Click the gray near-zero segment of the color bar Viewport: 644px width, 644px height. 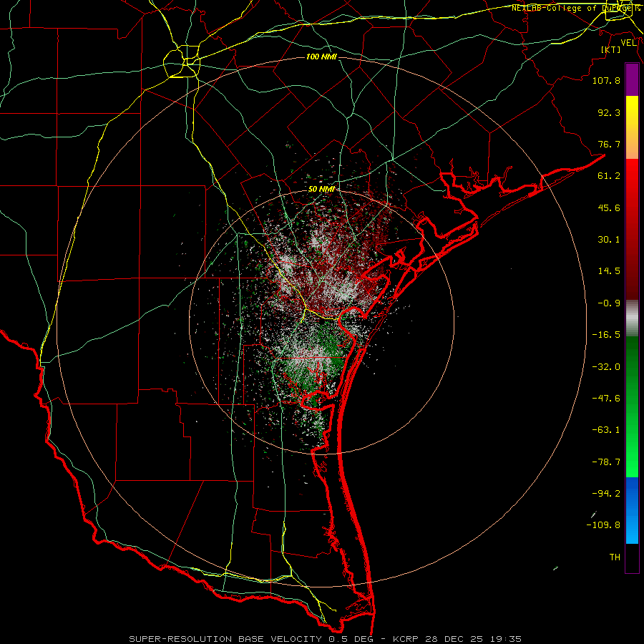tap(632, 318)
